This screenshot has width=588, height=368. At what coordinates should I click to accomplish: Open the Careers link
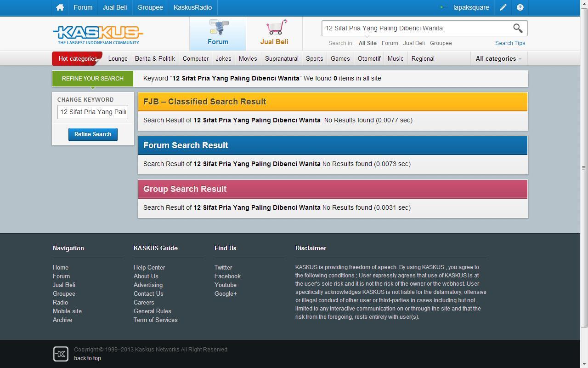(x=144, y=302)
